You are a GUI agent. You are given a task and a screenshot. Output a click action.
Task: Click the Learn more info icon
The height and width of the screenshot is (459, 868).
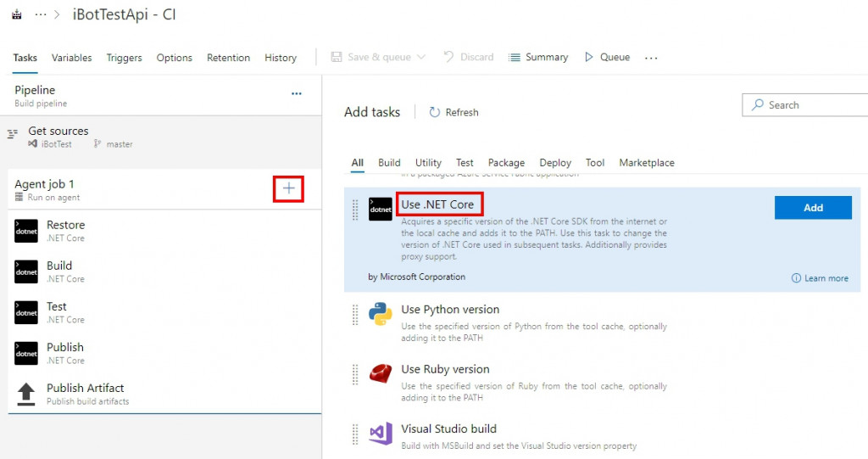tap(796, 278)
